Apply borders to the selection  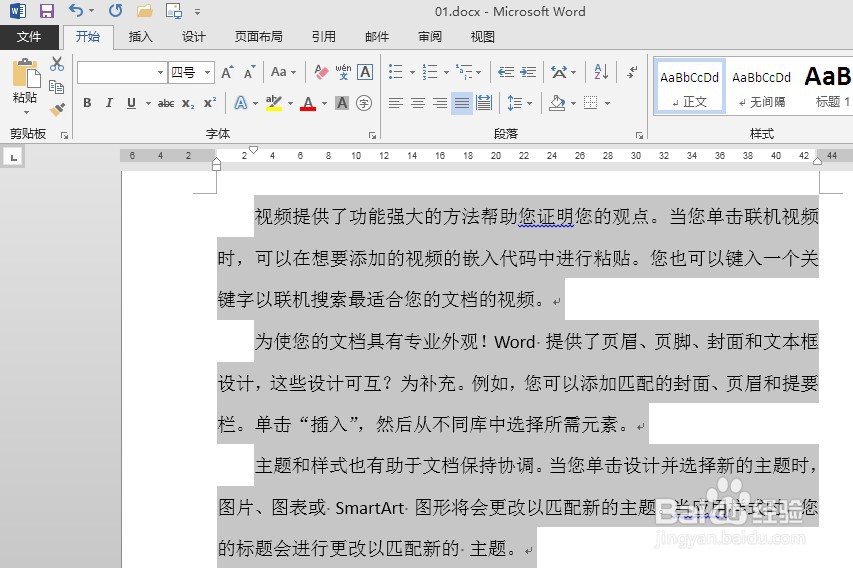click(590, 103)
